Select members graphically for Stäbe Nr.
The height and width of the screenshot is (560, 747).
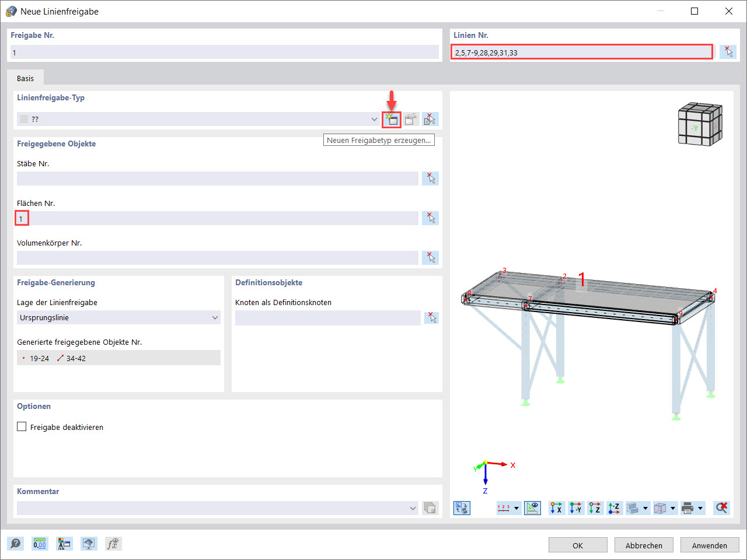[430, 178]
